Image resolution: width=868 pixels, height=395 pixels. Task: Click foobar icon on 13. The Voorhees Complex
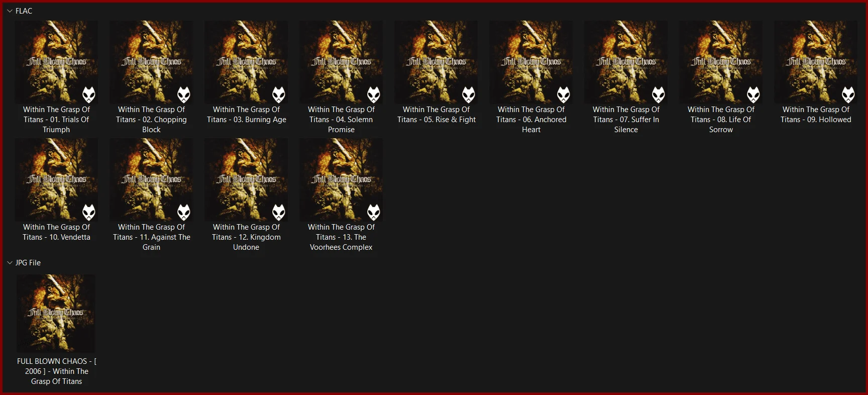point(374,212)
